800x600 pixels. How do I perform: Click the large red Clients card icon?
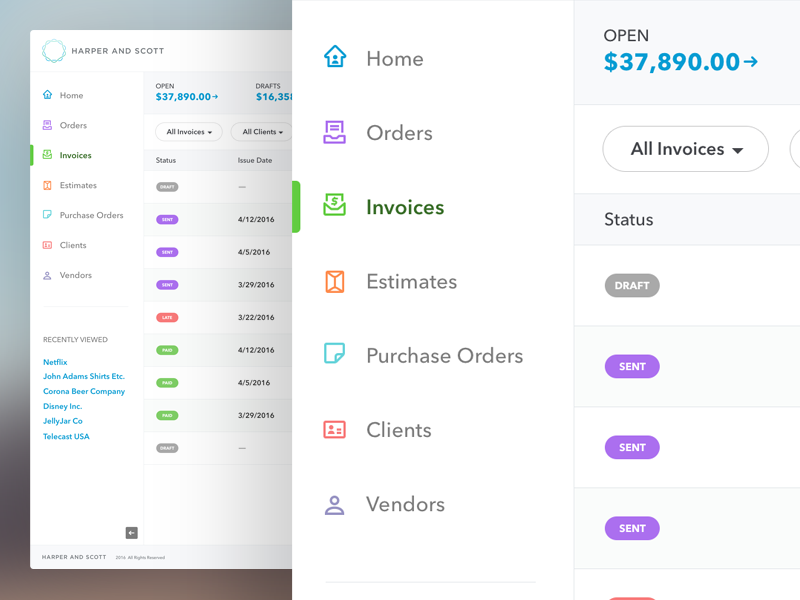click(x=335, y=430)
